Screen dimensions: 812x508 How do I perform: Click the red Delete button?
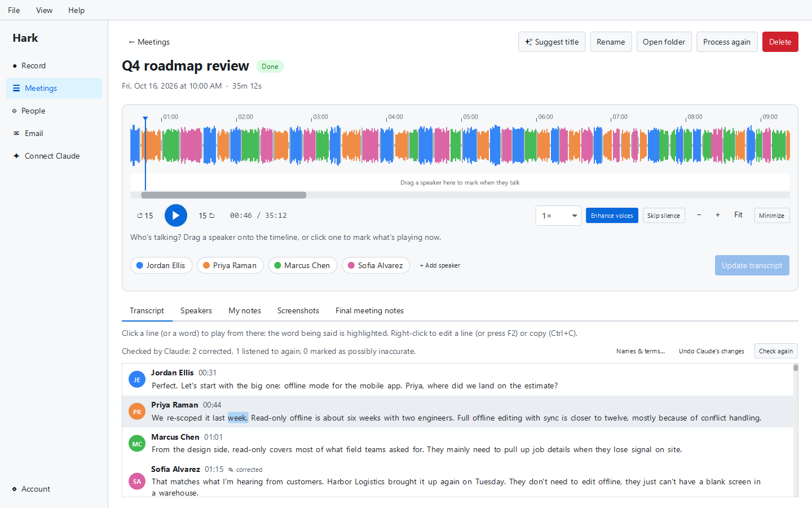tap(780, 42)
